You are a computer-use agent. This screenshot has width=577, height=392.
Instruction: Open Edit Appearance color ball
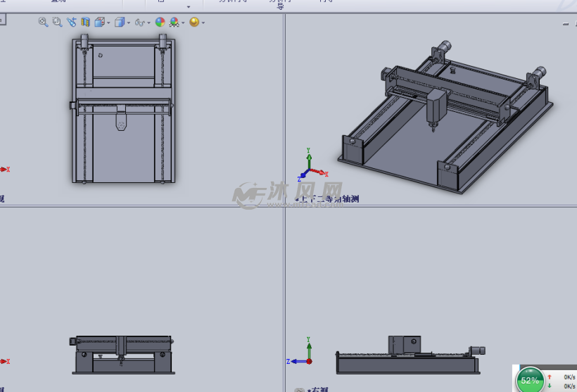tap(160, 23)
